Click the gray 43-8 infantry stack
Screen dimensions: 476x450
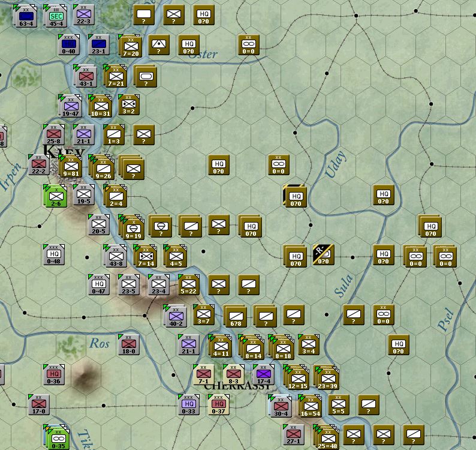tap(116, 256)
